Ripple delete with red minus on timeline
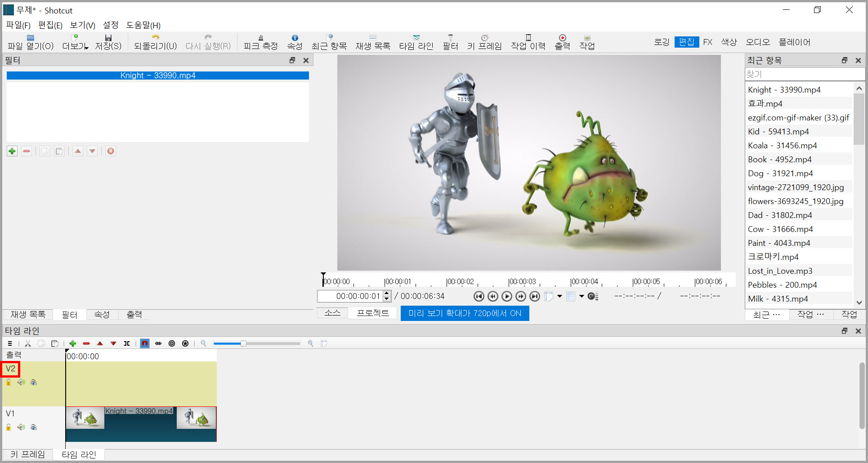This screenshot has height=463, width=868. [x=86, y=343]
